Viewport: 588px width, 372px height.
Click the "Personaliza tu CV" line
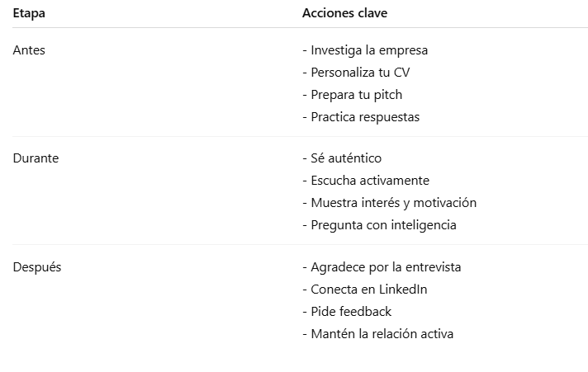point(356,73)
